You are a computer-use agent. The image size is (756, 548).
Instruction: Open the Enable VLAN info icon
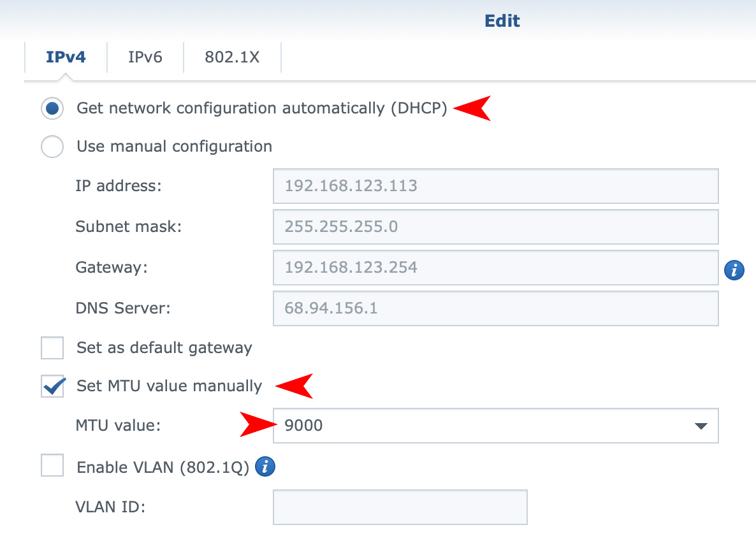tap(265, 466)
